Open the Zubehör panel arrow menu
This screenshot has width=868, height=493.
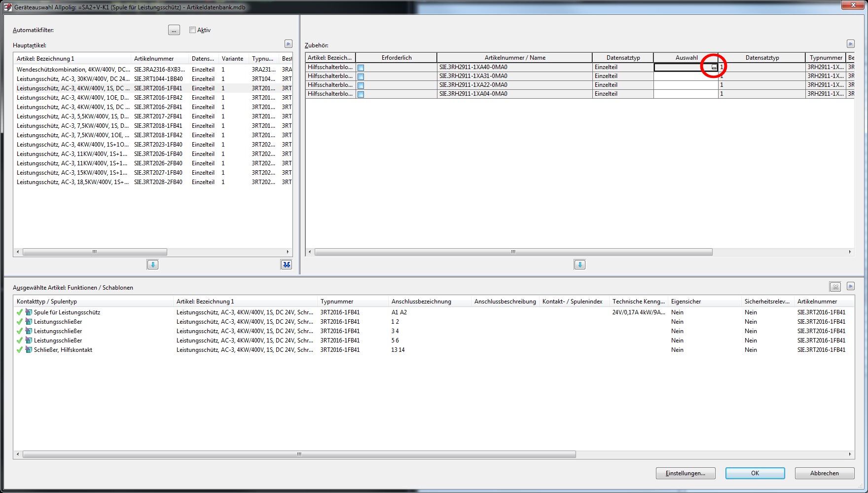click(x=850, y=44)
